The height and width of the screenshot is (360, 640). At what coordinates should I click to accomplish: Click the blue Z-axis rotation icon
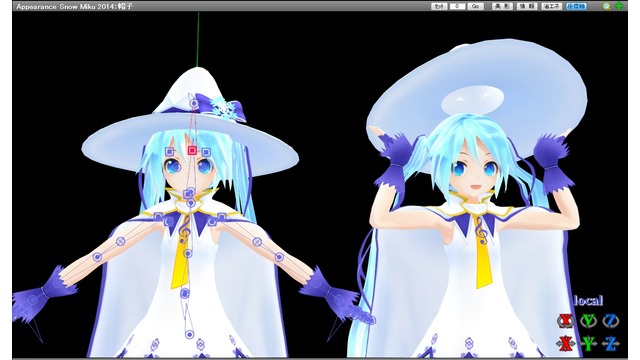[x=611, y=321]
